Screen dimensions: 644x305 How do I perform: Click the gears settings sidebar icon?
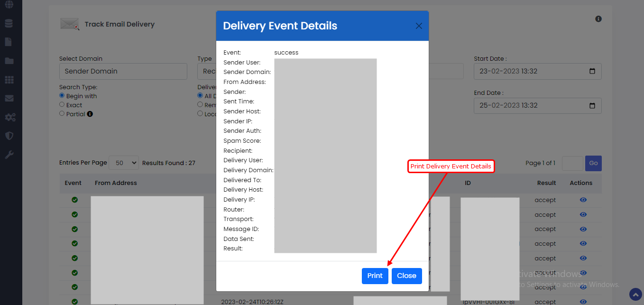click(x=9, y=117)
